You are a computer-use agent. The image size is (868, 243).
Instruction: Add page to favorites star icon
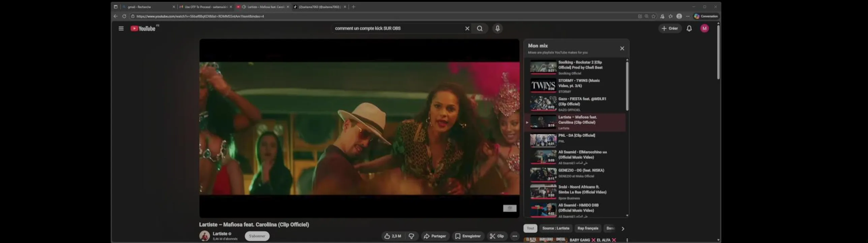pos(654,16)
